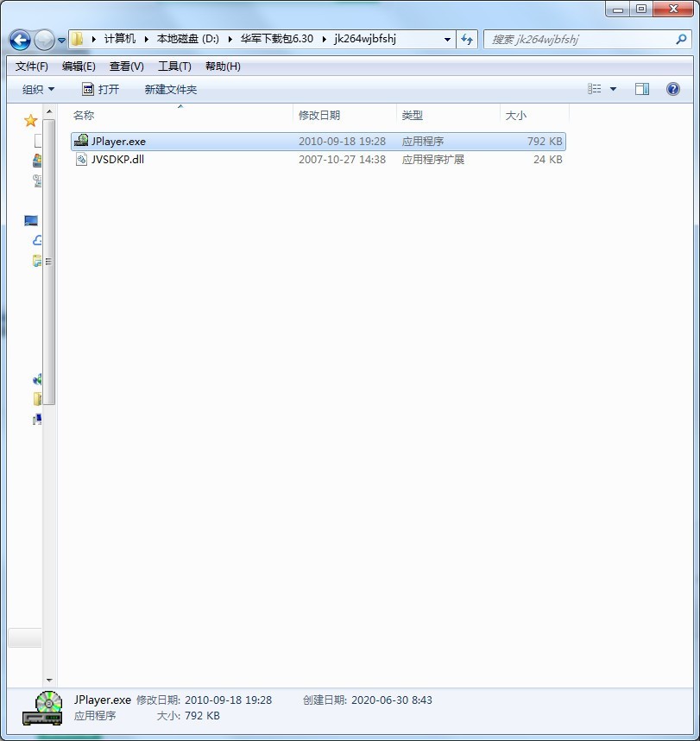
Task: Click in the search jk264wjbfshj field
Action: click(578, 40)
